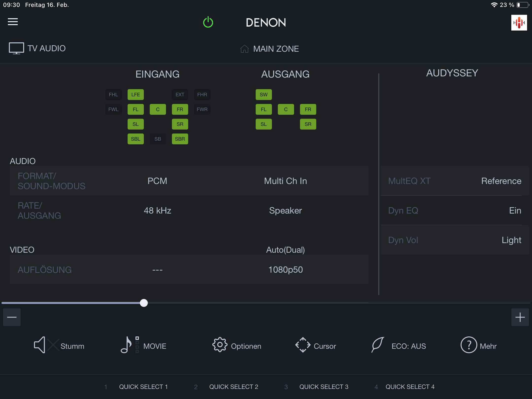
Task: Open the Optionen gear icon
Action: 220,345
